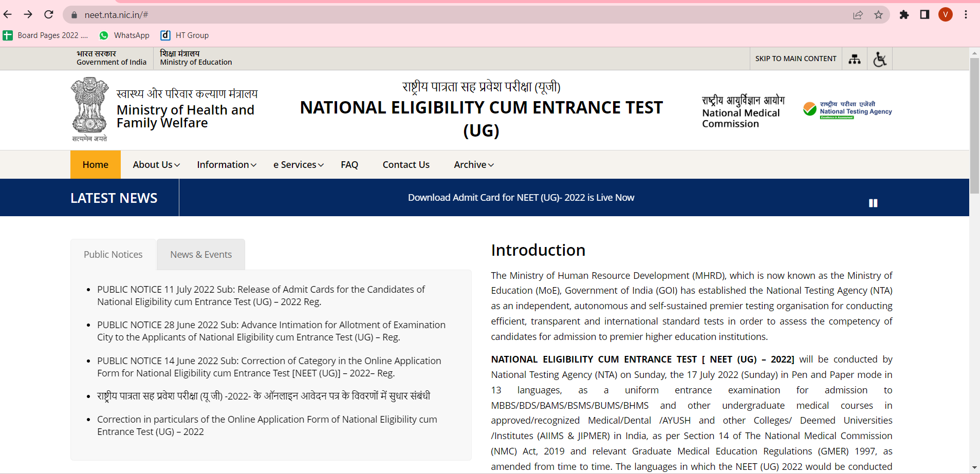Screen dimensions: 980x474
Task: Open Hindi notice on application correction
Action: [264, 396]
